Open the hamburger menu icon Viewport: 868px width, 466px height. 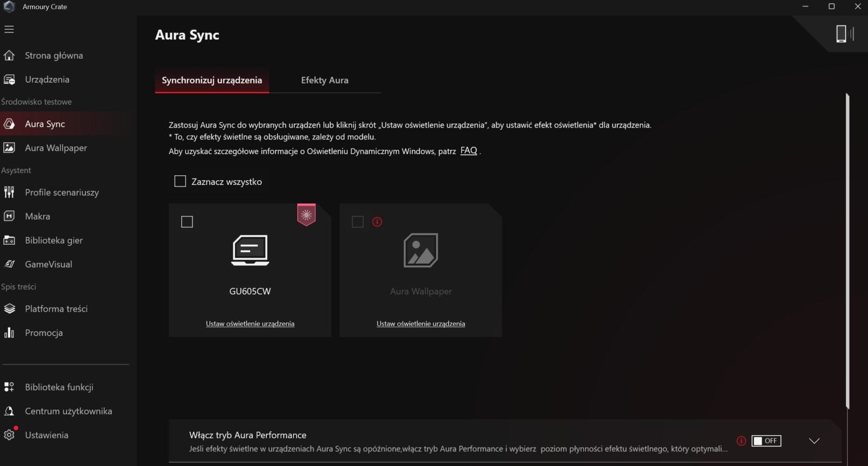(9, 29)
